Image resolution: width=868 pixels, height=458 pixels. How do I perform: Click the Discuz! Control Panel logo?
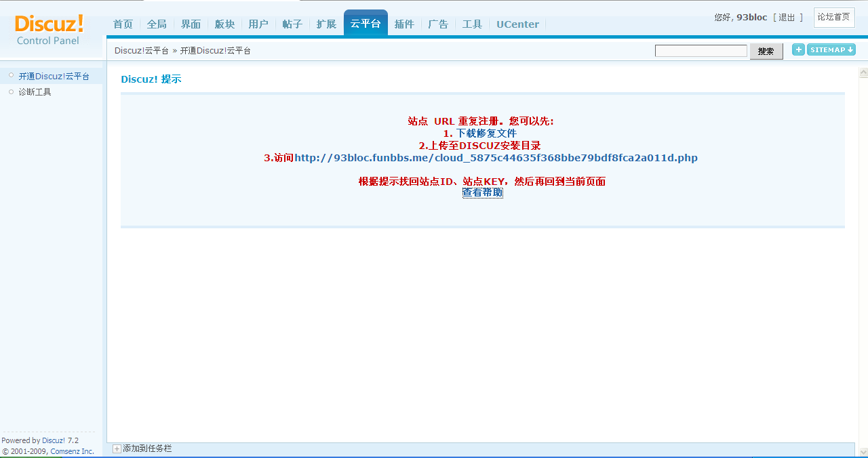pyautogui.click(x=49, y=30)
